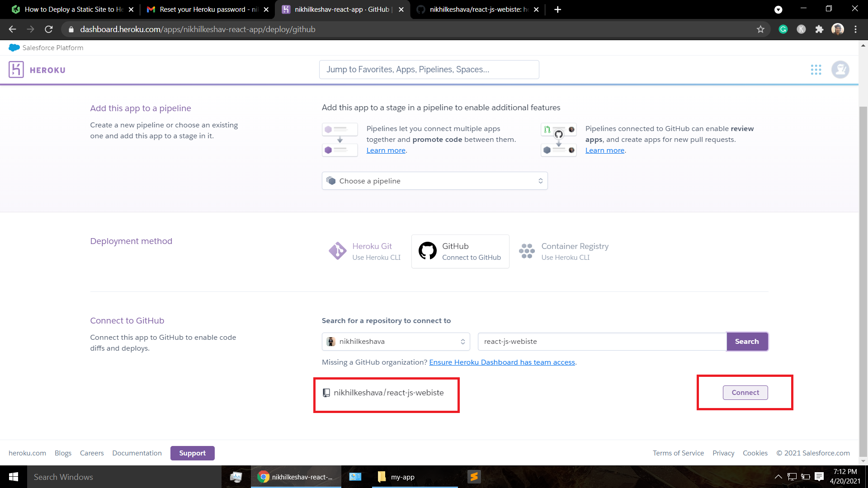Open the nikhilkeshava account dropdown
Screen dimensions: 868x488
tap(396, 342)
